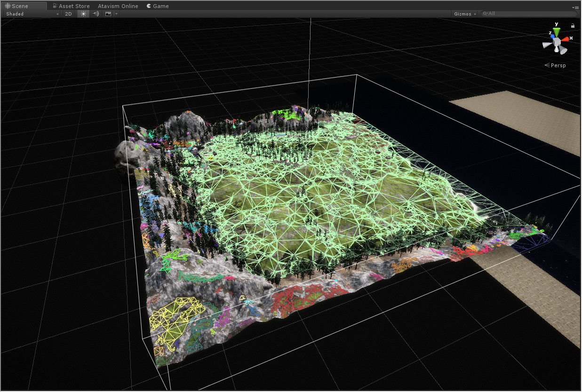This screenshot has width=582, height=392.
Task: Open the Shaded draw mode dropdown
Action: (32, 14)
